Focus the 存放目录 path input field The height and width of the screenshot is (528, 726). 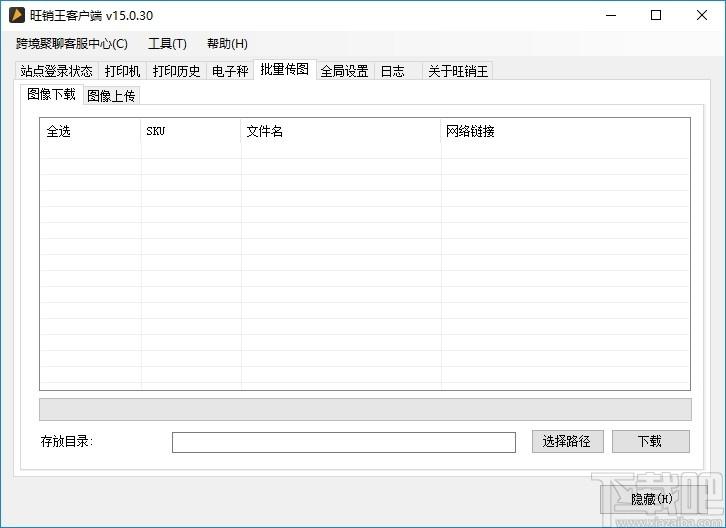[x=344, y=442]
